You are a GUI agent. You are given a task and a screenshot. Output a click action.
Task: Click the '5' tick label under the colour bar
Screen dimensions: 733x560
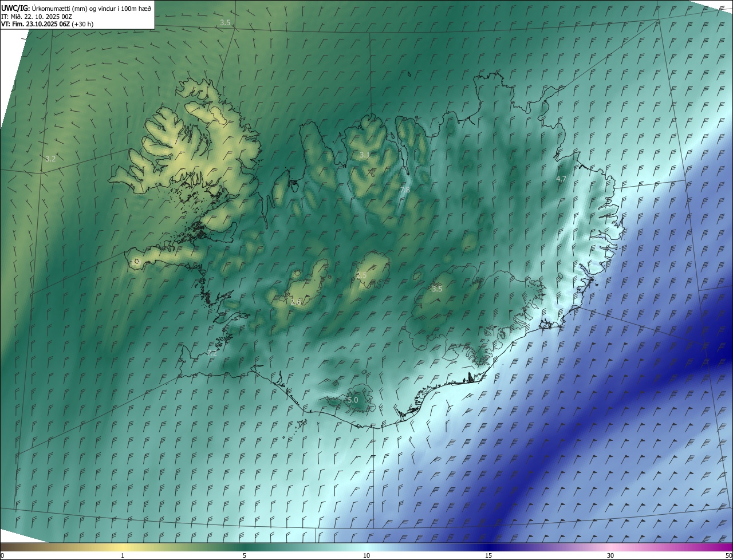pos(245,556)
